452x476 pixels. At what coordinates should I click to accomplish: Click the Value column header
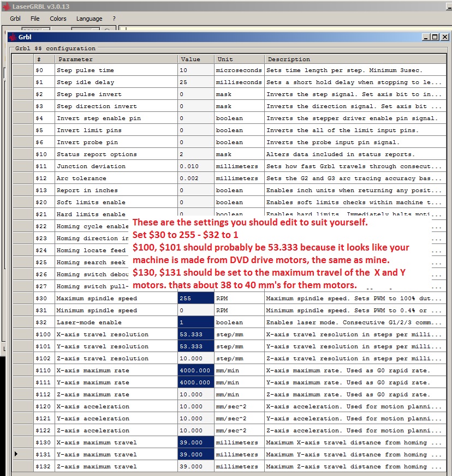[x=196, y=59]
